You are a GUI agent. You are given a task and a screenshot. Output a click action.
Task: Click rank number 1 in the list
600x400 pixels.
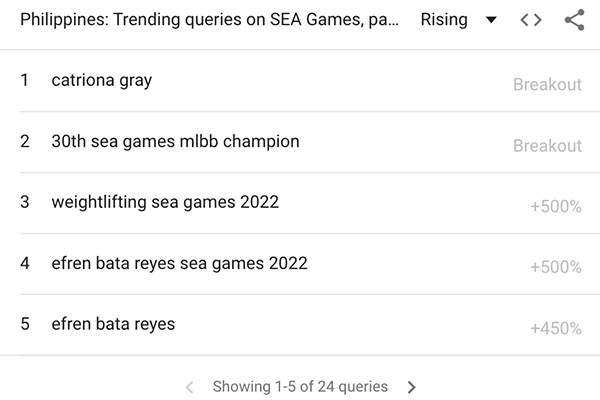pos(24,80)
